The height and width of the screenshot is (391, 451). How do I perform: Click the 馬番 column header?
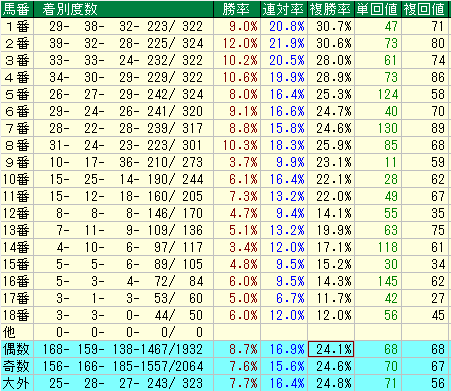click(x=17, y=9)
